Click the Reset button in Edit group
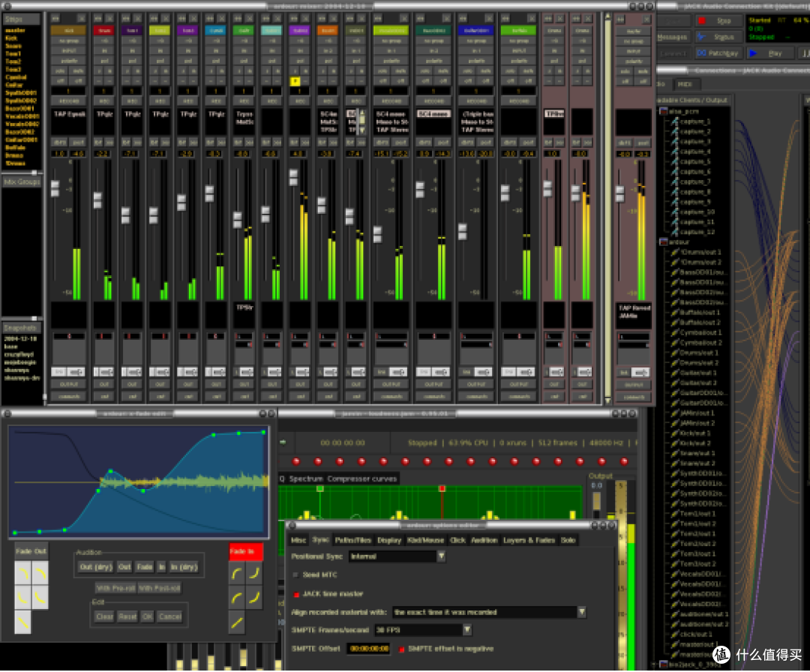The height and width of the screenshot is (672, 810). click(127, 616)
